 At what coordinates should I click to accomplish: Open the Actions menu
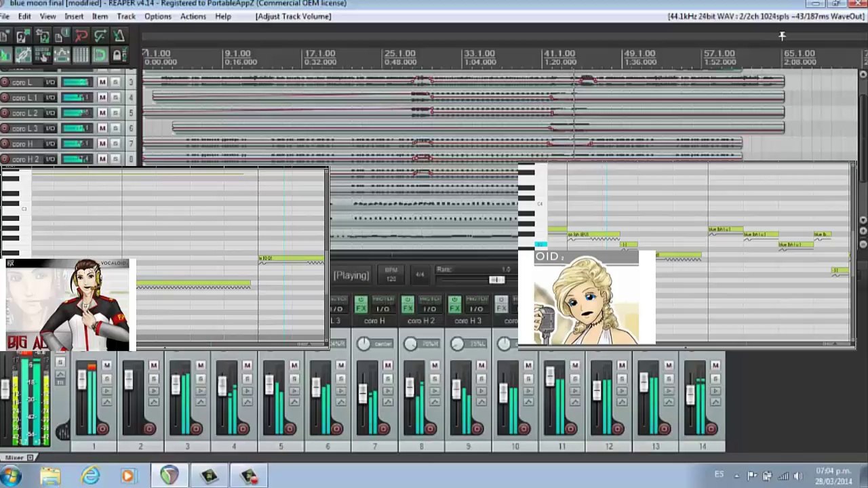[x=193, y=16]
